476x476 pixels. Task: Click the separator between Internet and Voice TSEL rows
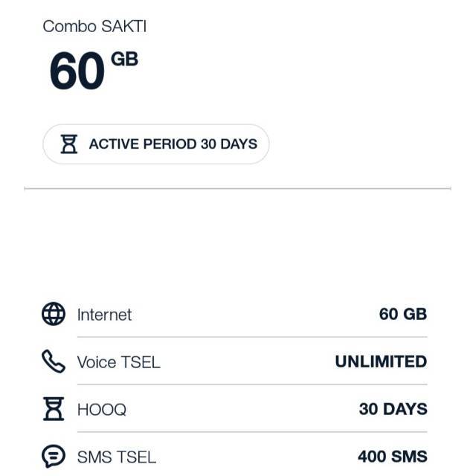click(253, 338)
